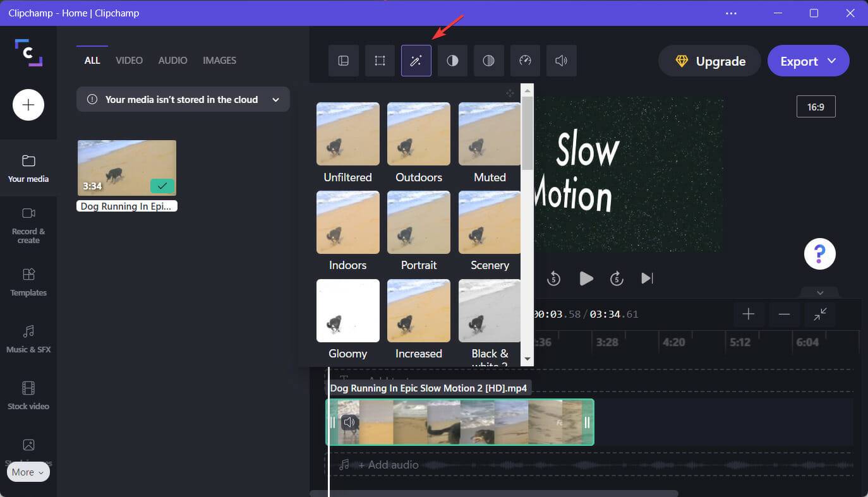This screenshot has width=868, height=497.
Task: Expand the More menu in the sidebar
Action: pyautogui.click(x=28, y=472)
